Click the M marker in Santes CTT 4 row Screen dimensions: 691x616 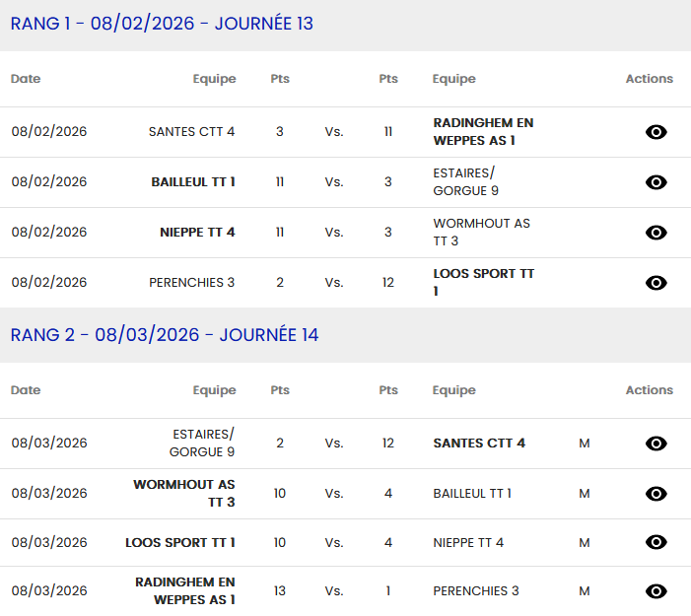pos(585,444)
